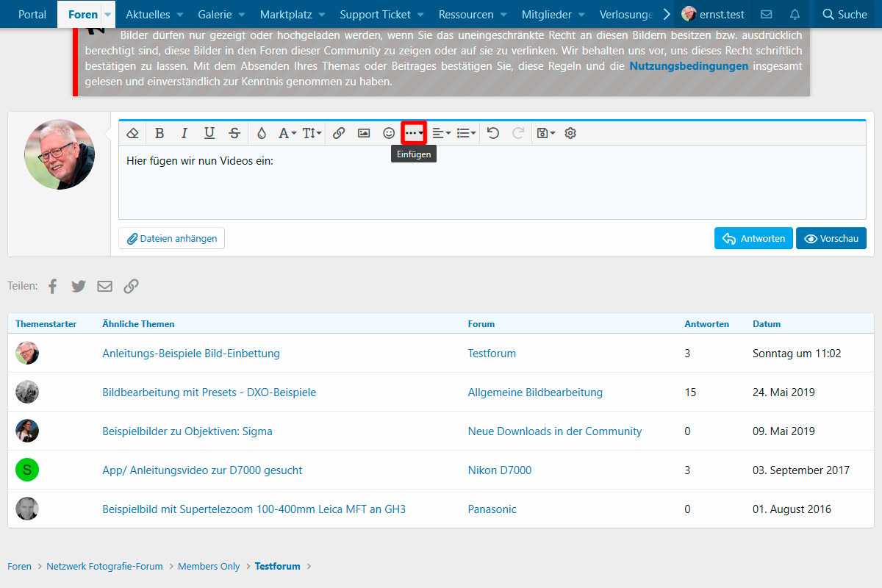Viewport: 882px width, 588px height.
Task: Click the Vorschau preview button
Action: [831, 238]
